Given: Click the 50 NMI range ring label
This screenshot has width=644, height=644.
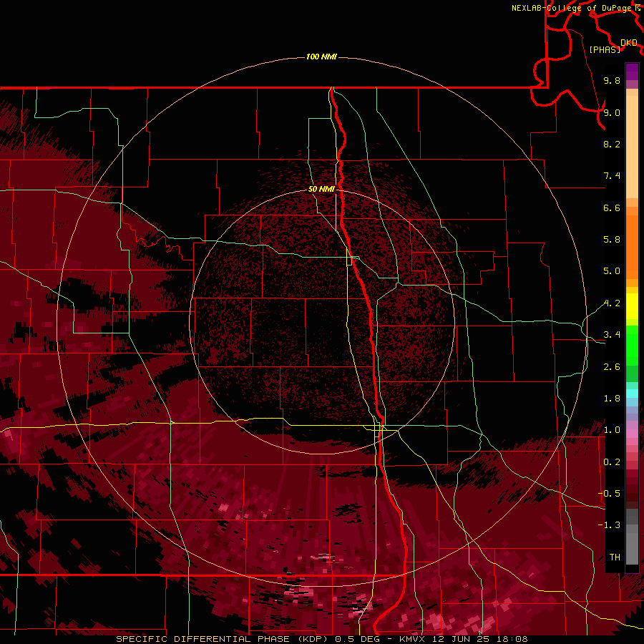Looking at the screenshot, I should tap(321, 189).
